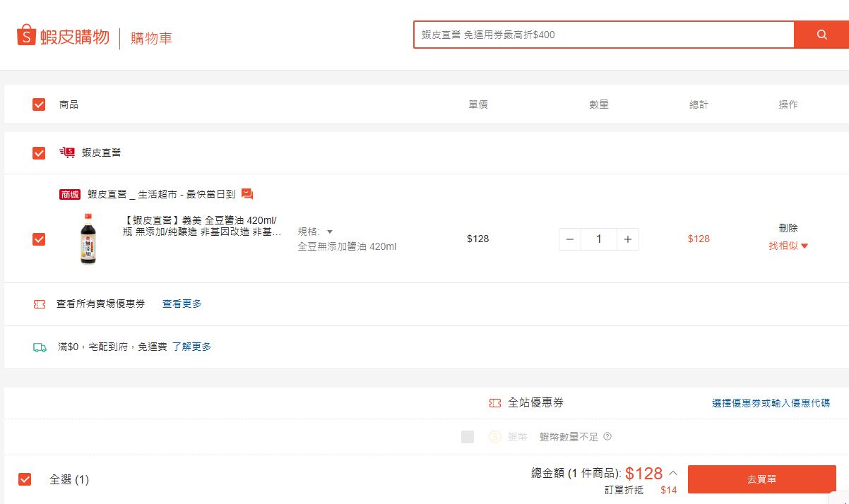Uncheck the soy sauce item checkbox
Image resolution: width=849 pixels, height=504 pixels.
(39, 239)
